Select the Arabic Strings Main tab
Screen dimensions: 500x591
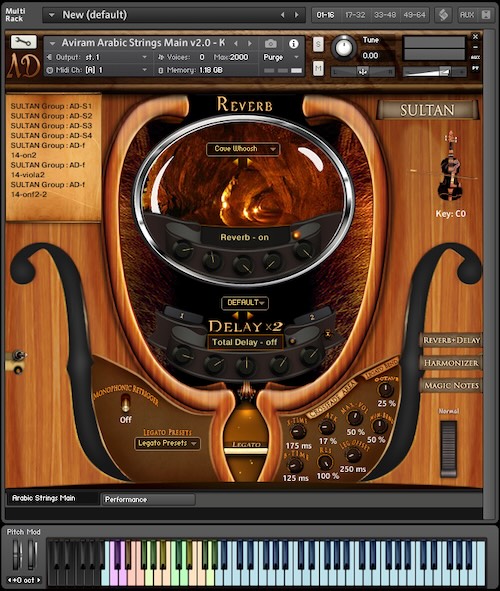pyautogui.click(x=52, y=498)
